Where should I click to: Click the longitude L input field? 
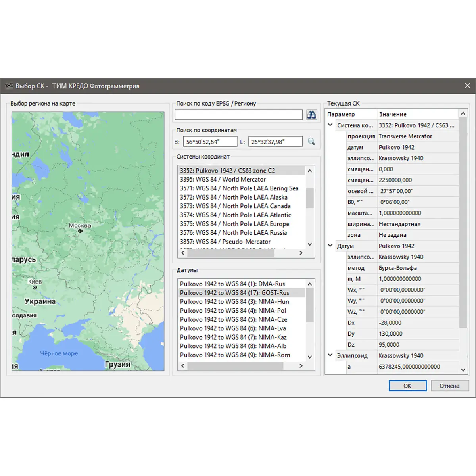click(275, 142)
